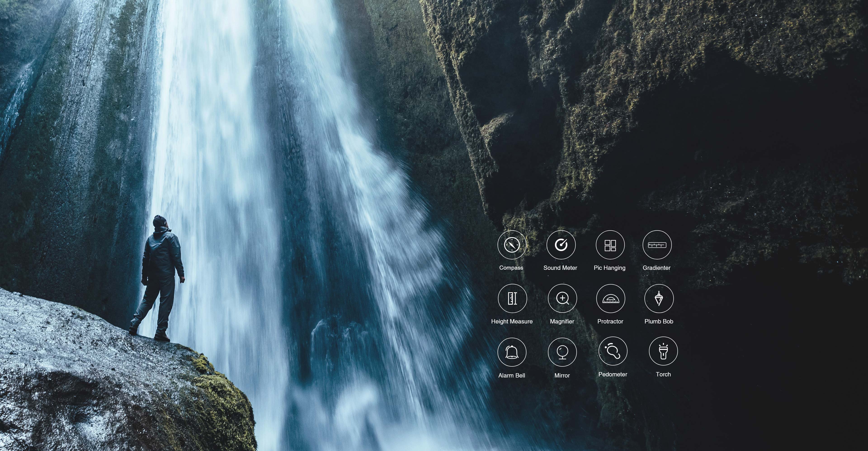Click the "Pic Hanging" label text
868x451 pixels.
(610, 268)
